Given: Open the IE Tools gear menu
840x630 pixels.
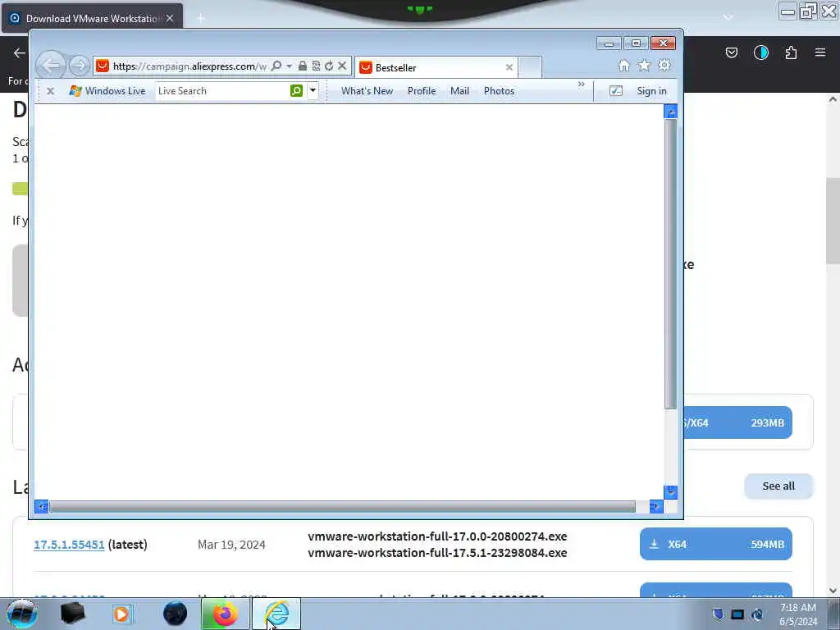Looking at the screenshot, I should (x=664, y=66).
